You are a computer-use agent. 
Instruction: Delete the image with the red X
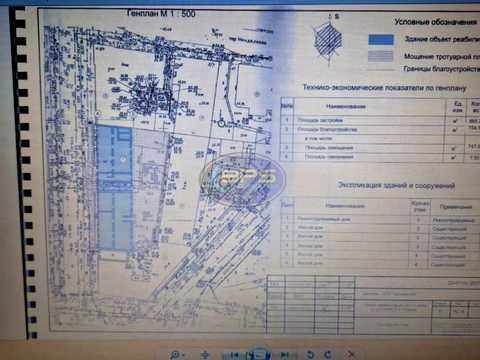coord(351,354)
